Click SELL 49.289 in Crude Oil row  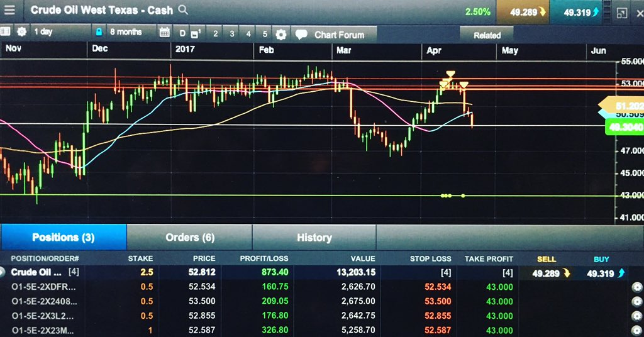tap(550, 273)
